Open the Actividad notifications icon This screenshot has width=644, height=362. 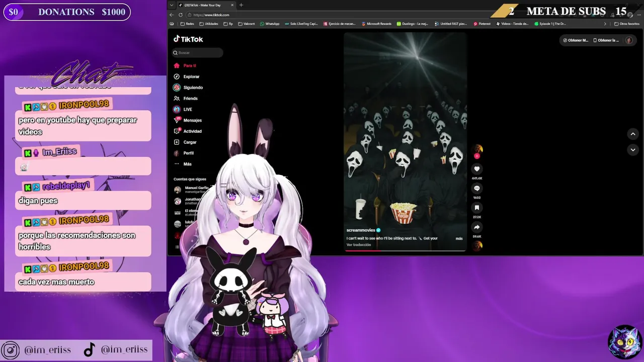(x=177, y=131)
